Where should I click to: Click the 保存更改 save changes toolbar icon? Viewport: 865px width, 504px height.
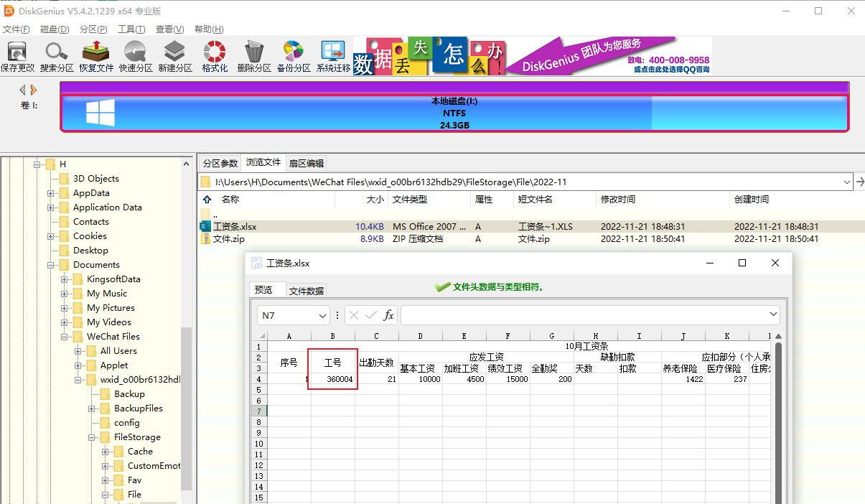point(17,56)
